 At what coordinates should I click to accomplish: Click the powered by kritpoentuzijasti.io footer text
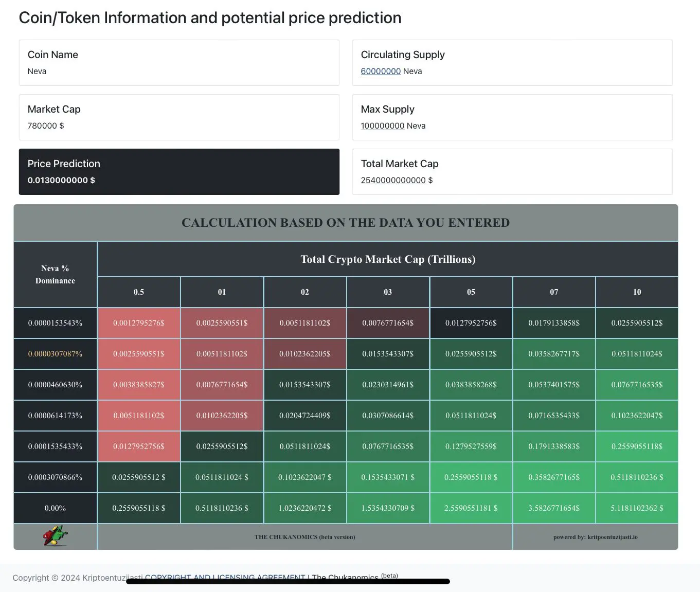pyautogui.click(x=595, y=537)
